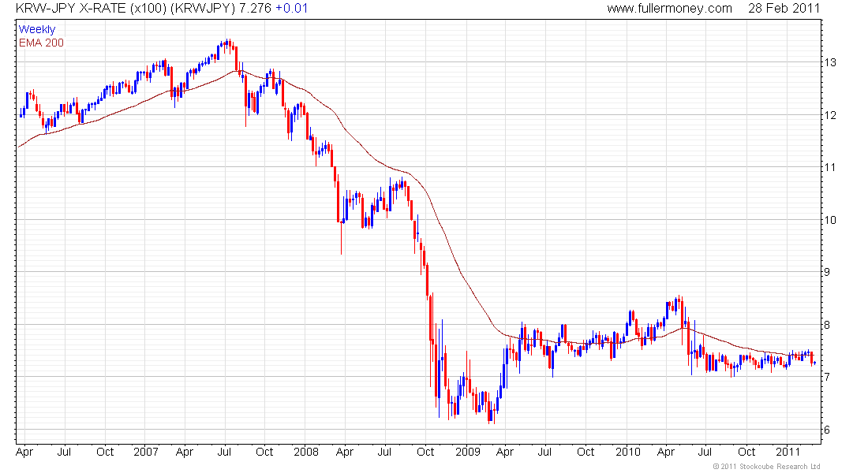
Task: Click the y-axis label 13
Action: [x=830, y=62]
